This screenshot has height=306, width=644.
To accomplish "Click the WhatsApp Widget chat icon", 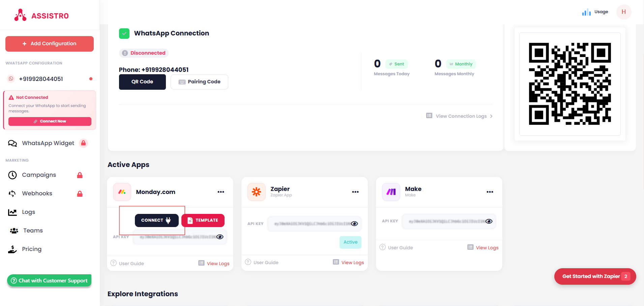I will click(x=12, y=143).
